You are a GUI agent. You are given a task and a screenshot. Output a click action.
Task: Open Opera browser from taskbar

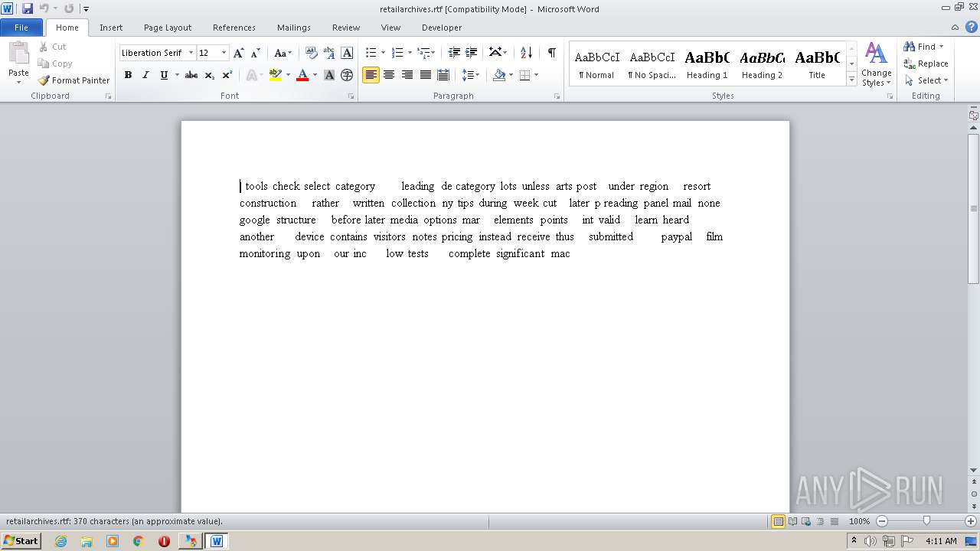(164, 541)
